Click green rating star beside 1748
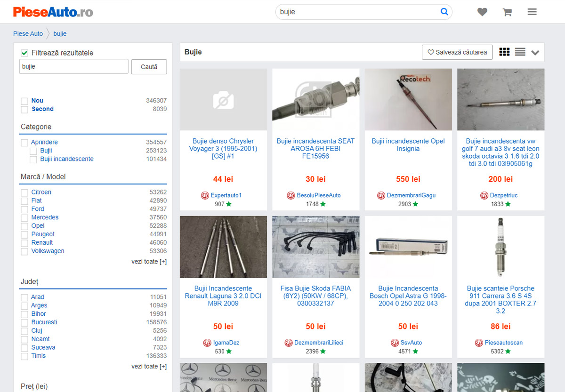 pyautogui.click(x=323, y=204)
